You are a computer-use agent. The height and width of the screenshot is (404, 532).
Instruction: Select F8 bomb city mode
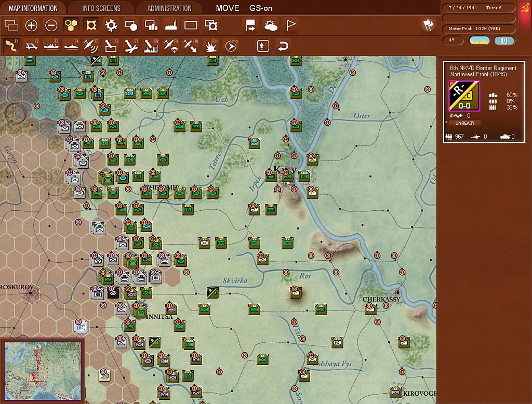151,46
